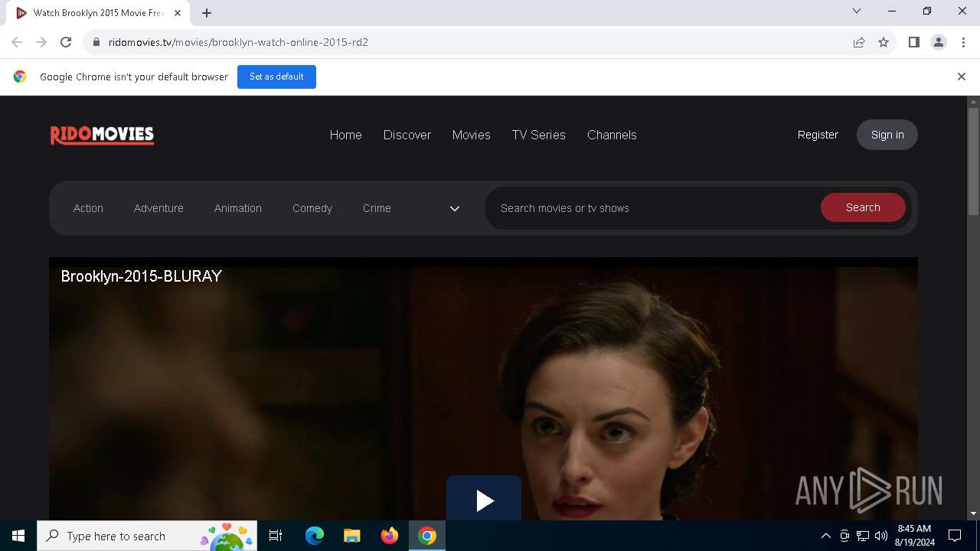The image size is (980, 551).
Task: Click the Brooklyn-2015-BLURAY video title
Action: [141, 276]
